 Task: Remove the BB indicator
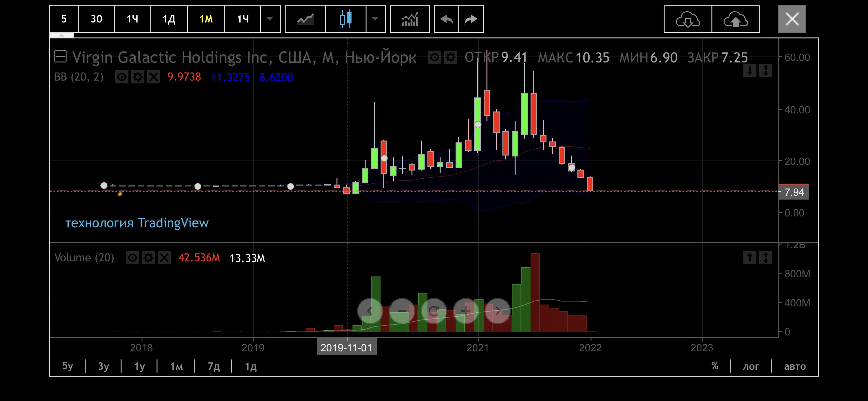click(154, 77)
